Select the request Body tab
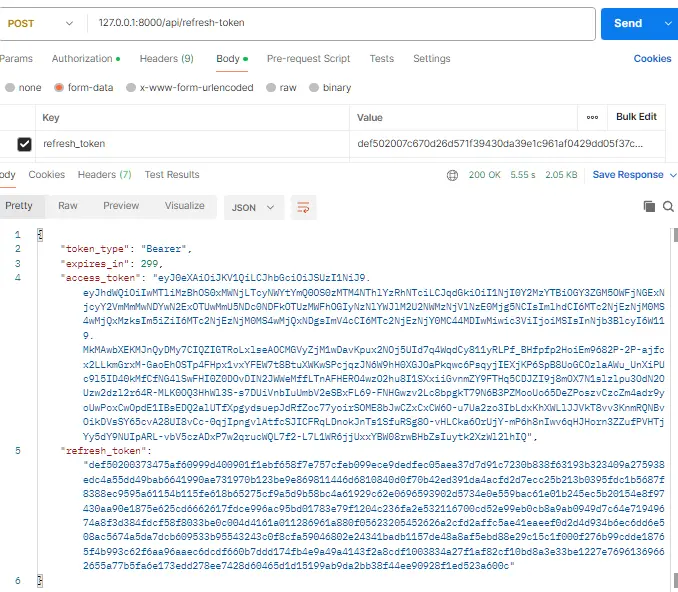This screenshot has height=592, width=678. pos(232,58)
